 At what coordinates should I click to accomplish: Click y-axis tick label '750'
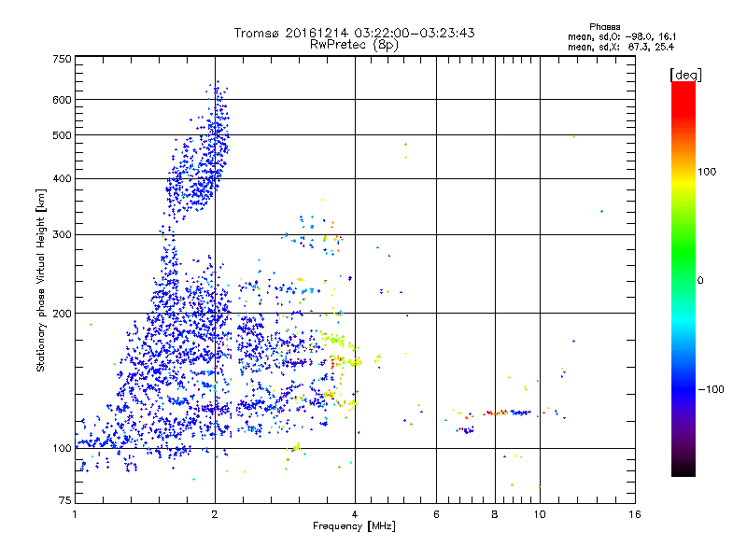tap(62, 59)
